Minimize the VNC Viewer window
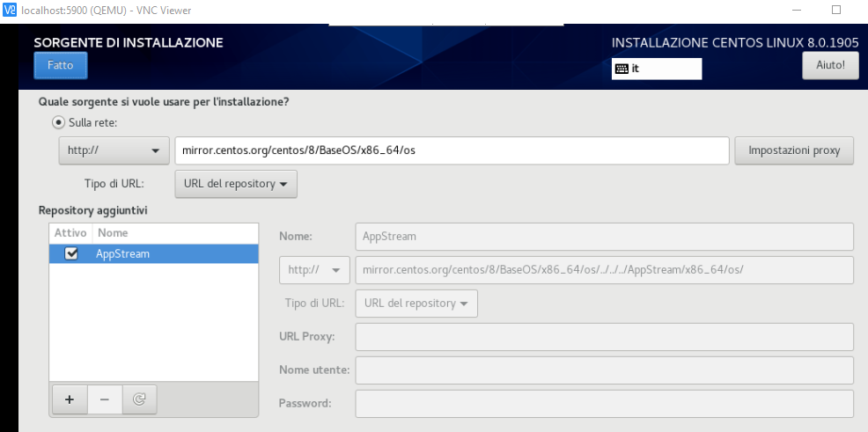Viewport: 868px width, 432px height. coord(798,10)
